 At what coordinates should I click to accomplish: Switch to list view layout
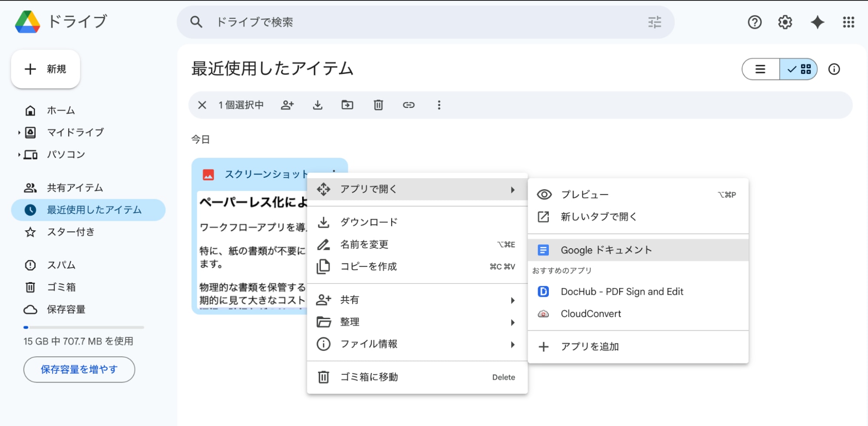pos(760,69)
